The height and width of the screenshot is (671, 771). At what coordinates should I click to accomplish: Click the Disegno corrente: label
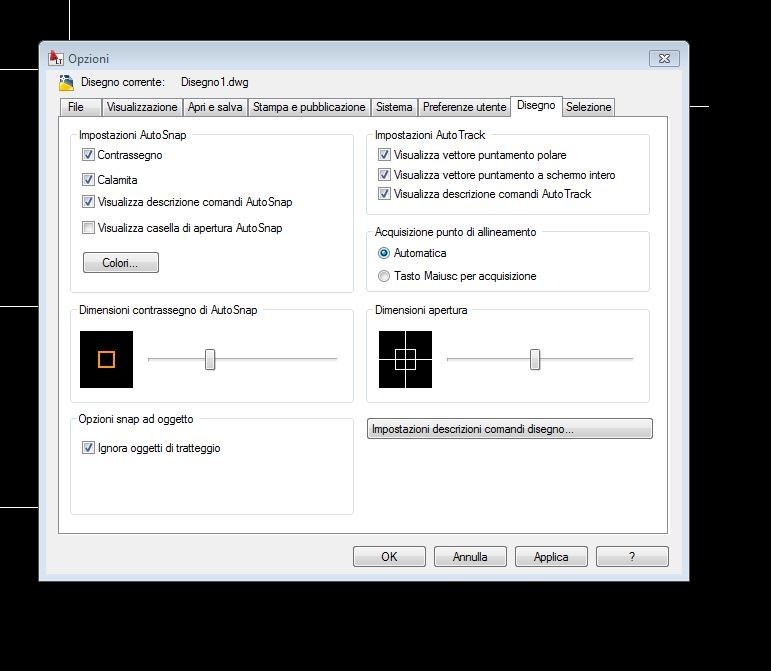123,82
